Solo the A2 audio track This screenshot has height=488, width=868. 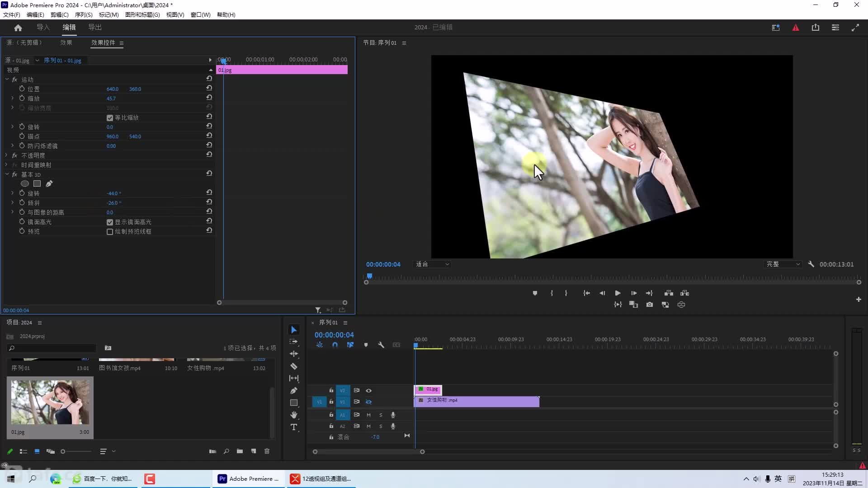pos(381,426)
